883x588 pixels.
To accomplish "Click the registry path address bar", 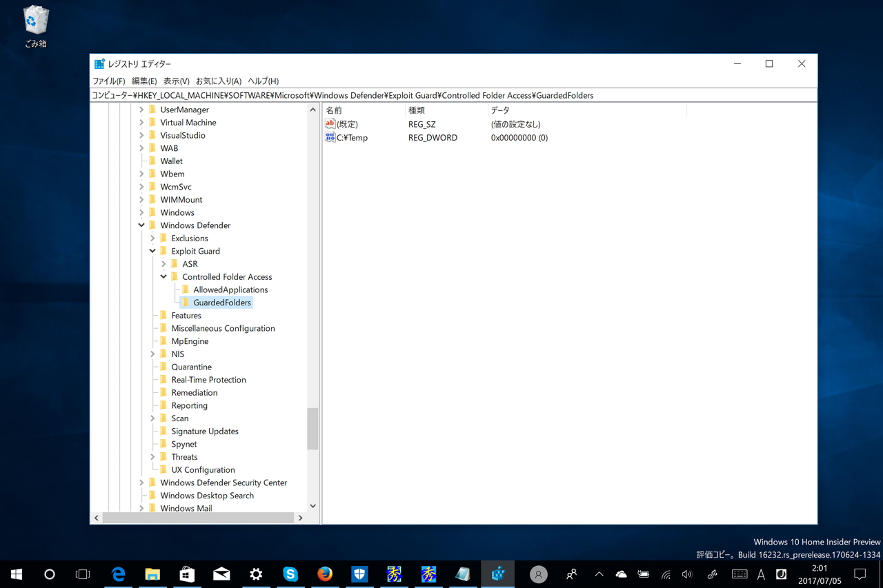I will tap(453, 95).
